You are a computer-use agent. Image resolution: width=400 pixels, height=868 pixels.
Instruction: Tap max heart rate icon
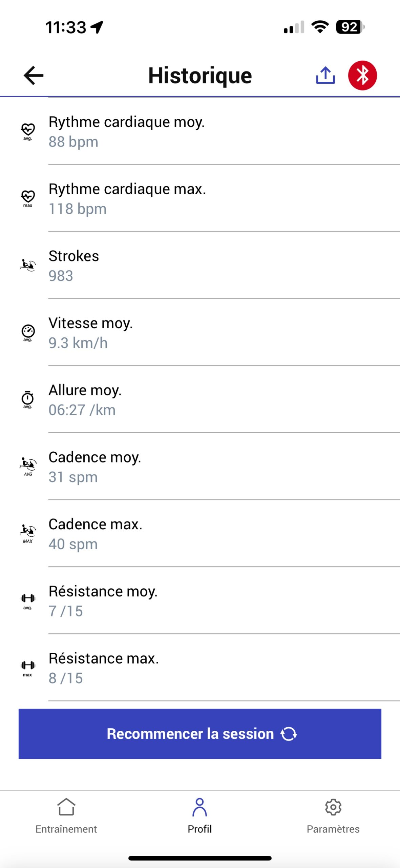coord(28,198)
